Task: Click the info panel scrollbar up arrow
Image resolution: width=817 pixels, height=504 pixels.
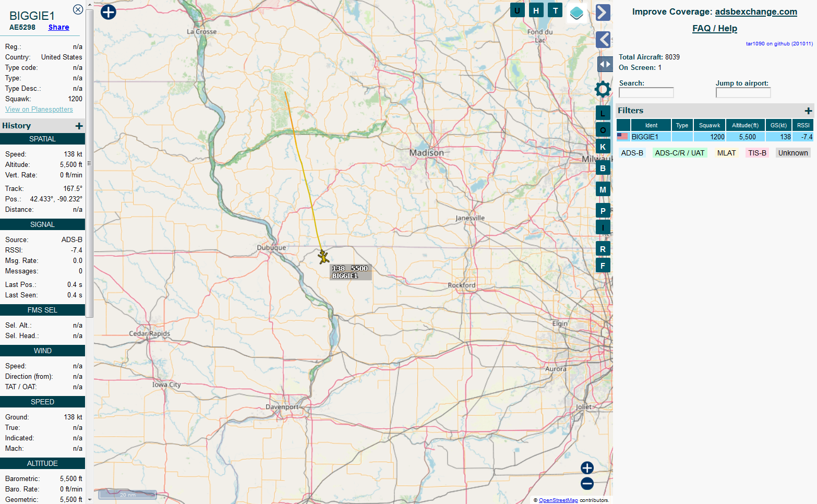Action: coord(89,5)
